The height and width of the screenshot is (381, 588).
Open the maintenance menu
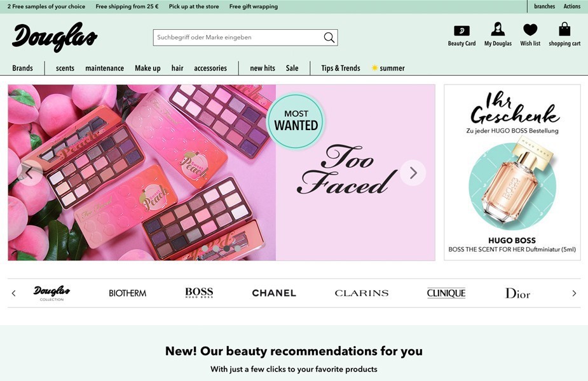coord(105,68)
